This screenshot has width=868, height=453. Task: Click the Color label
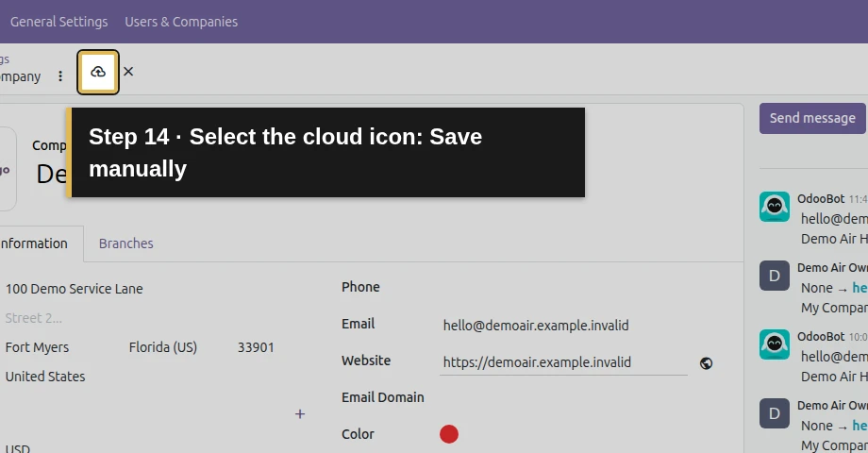(358, 434)
